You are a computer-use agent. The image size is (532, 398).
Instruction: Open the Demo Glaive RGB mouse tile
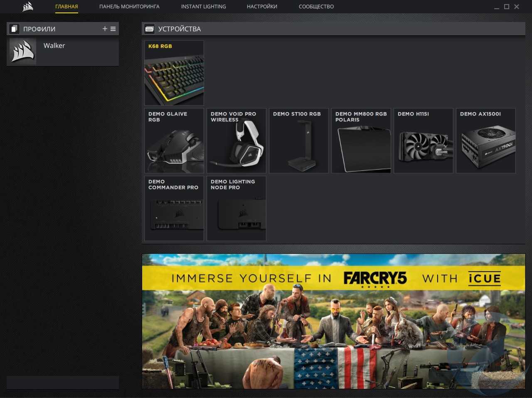[174, 141]
